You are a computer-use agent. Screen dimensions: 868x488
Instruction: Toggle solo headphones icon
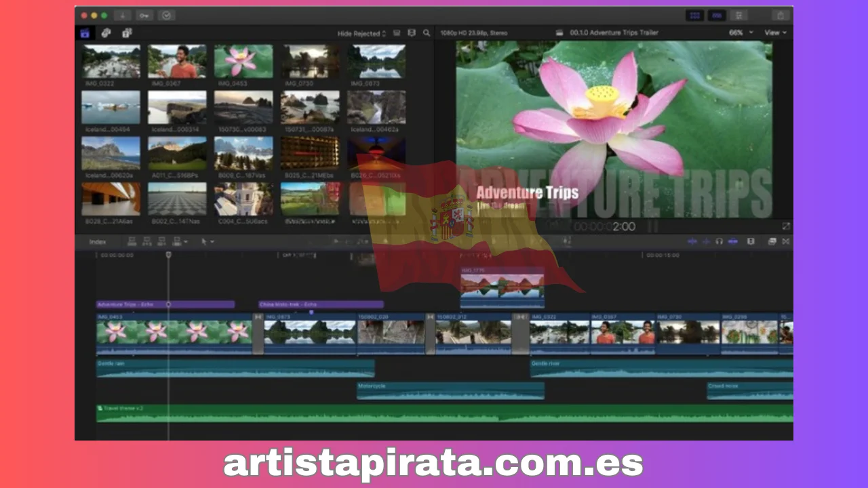(x=719, y=241)
